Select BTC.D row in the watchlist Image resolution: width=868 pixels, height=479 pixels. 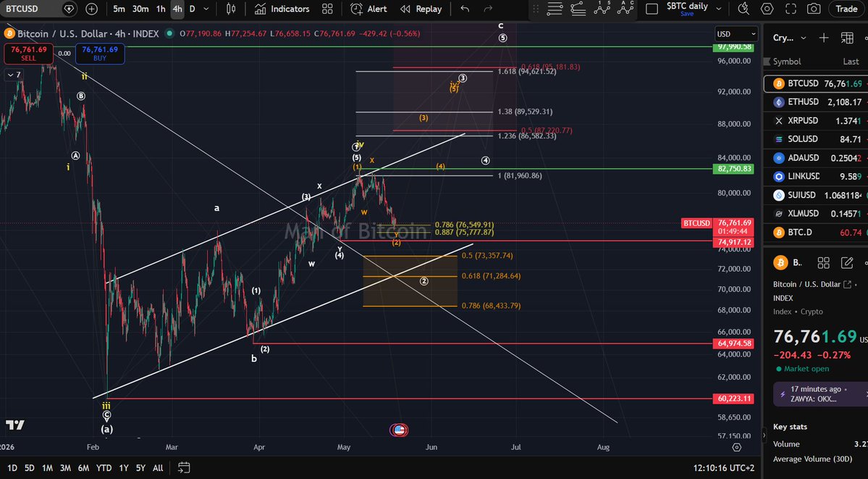click(816, 233)
